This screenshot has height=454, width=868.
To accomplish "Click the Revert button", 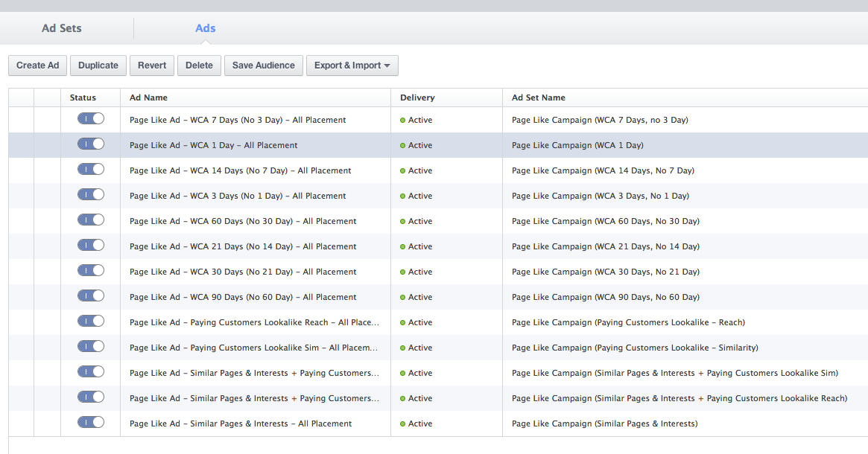I will pos(152,65).
